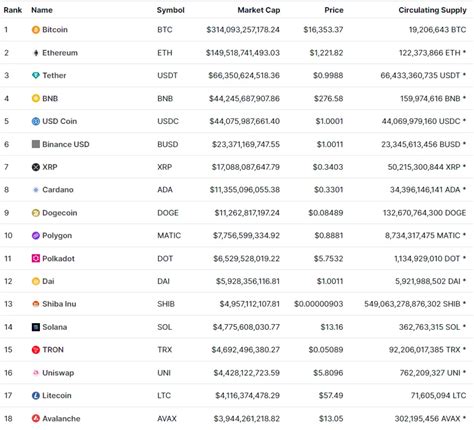Sort table by Price header
Screen dimensions: 474x430
334,10
